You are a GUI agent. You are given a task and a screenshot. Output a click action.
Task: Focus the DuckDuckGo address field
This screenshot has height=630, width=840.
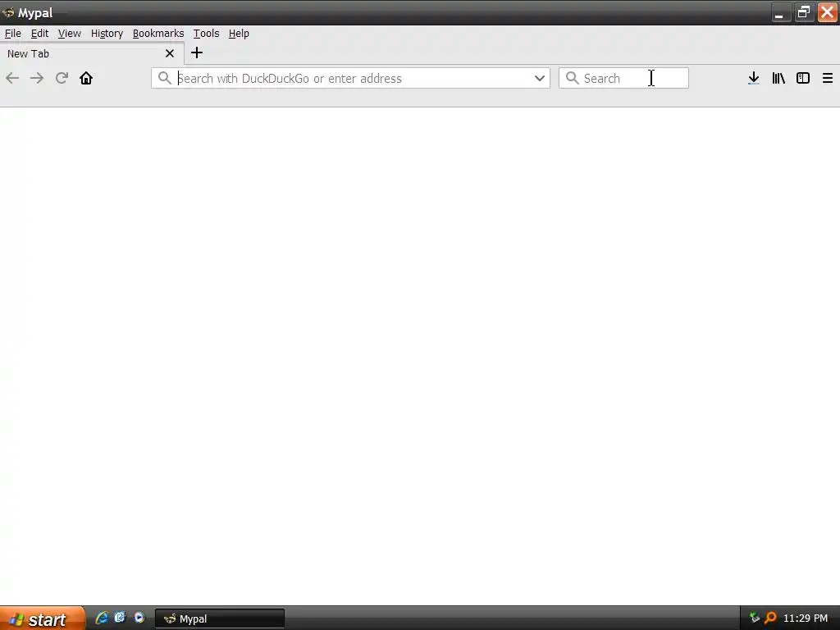(x=351, y=78)
